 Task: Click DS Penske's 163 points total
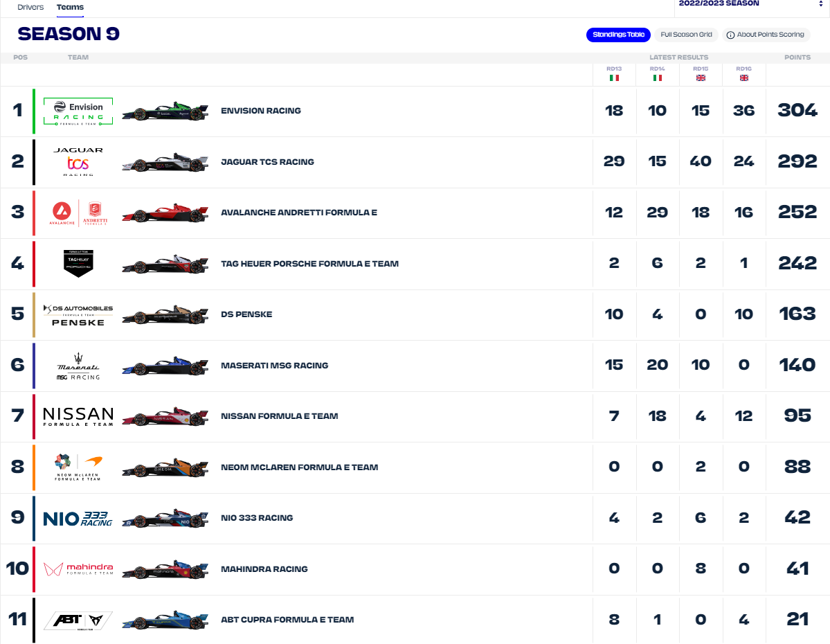(797, 314)
